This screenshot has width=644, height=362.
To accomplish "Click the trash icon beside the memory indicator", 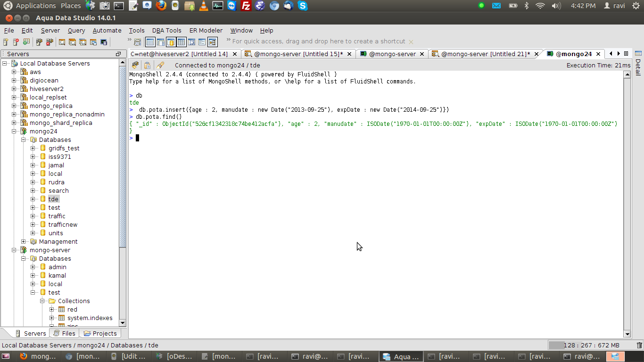I will (639, 346).
